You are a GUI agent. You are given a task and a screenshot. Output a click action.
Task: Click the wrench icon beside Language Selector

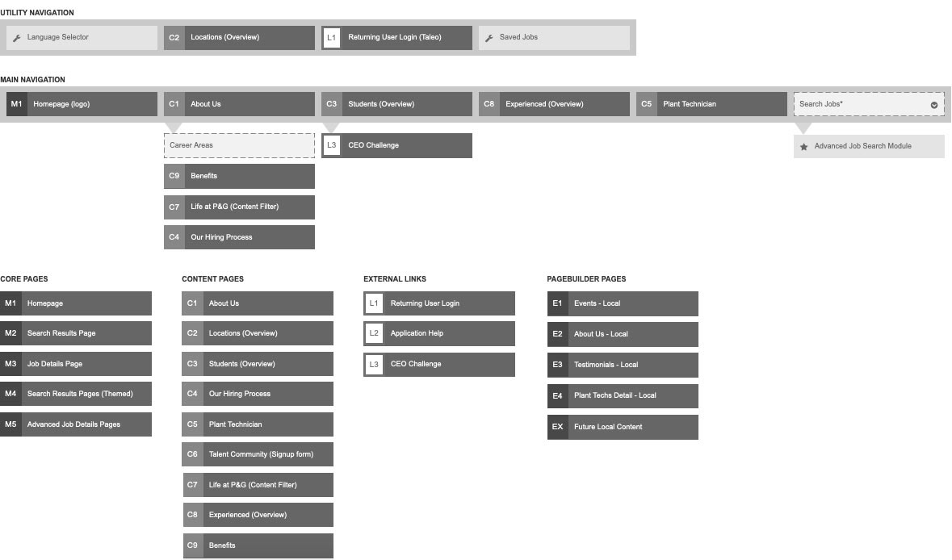17,38
